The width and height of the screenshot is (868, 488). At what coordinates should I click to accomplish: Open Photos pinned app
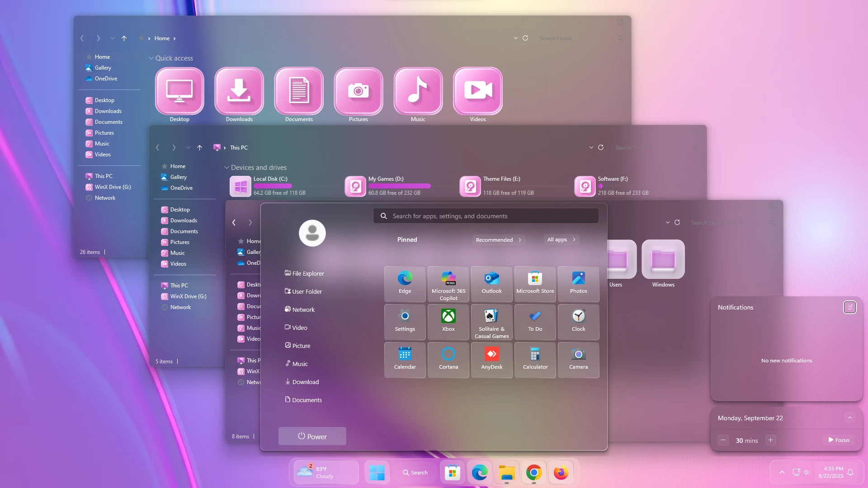[x=579, y=284]
